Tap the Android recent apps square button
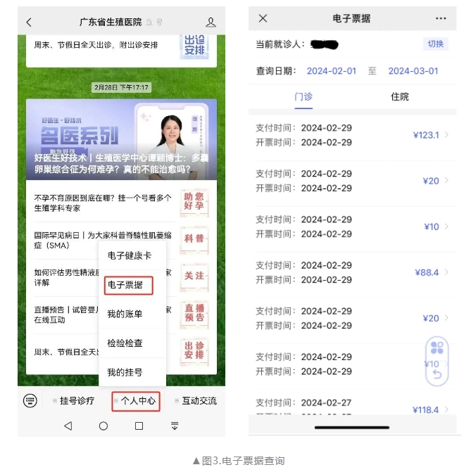The image size is (476, 472). (x=139, y=426)
